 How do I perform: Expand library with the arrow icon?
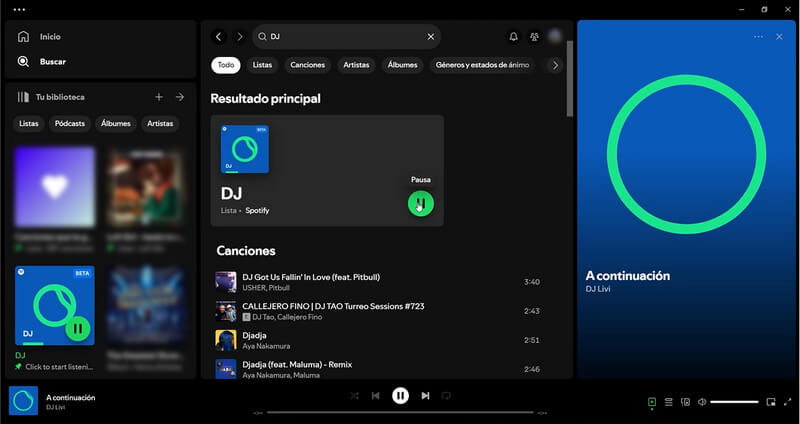180,97
